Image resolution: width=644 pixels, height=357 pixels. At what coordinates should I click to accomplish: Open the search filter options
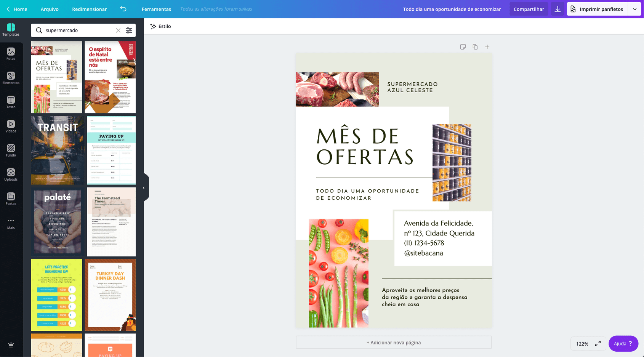click(129, 30)
